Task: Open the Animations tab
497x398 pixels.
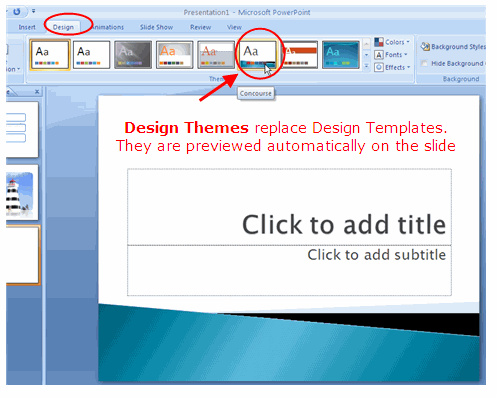Action: (x=107, y=27)
